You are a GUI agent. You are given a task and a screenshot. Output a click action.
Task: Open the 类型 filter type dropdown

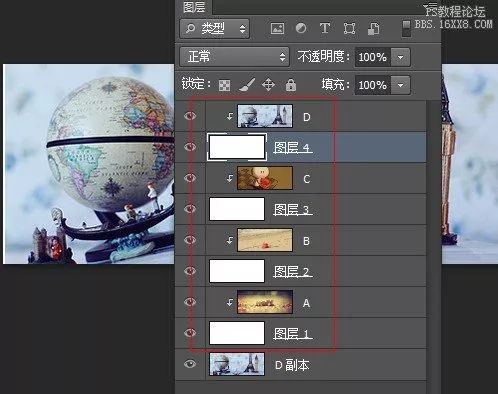click(x=215, y=29)
